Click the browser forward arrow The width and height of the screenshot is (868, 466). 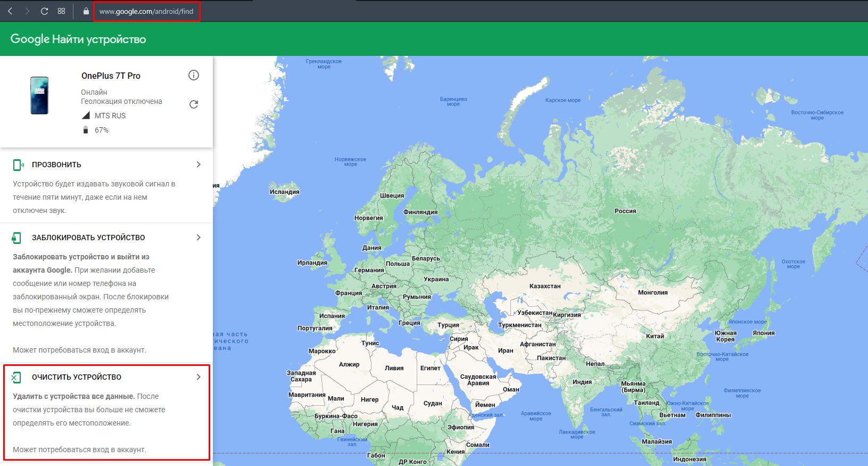click(x=27, y=11)
